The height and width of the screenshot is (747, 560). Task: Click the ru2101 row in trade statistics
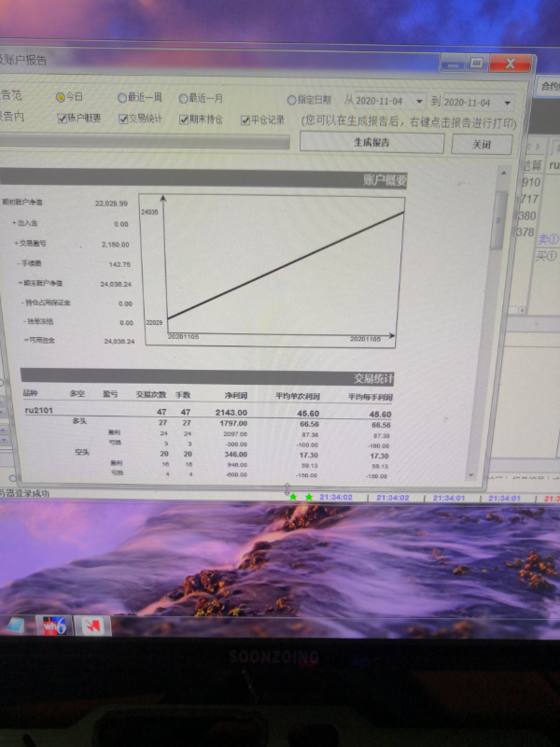(207, 412)
